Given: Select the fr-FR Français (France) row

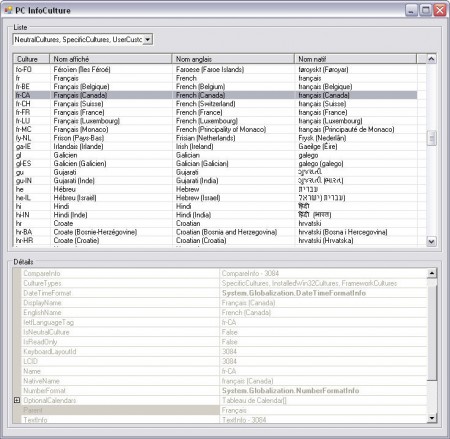Looking at the screenshot, I should click(215, 112).
